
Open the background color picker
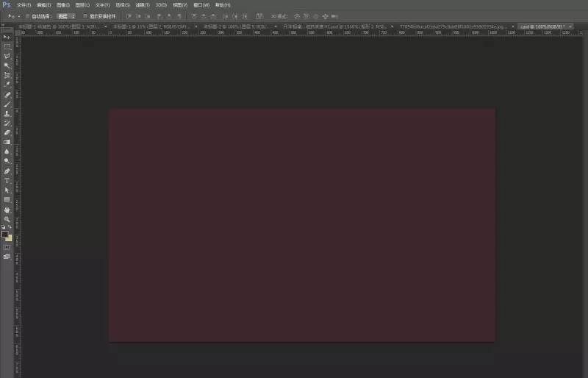10,239
